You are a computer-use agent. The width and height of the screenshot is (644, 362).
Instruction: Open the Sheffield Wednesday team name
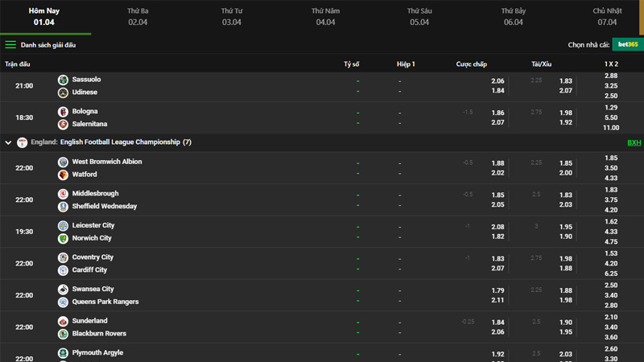[x=105, y=206]
